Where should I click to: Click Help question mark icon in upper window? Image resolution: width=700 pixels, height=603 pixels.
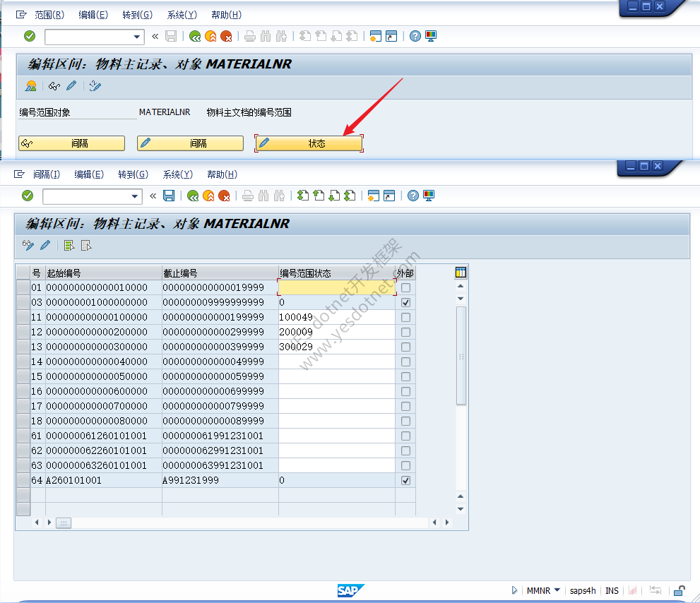pos(415,36)
